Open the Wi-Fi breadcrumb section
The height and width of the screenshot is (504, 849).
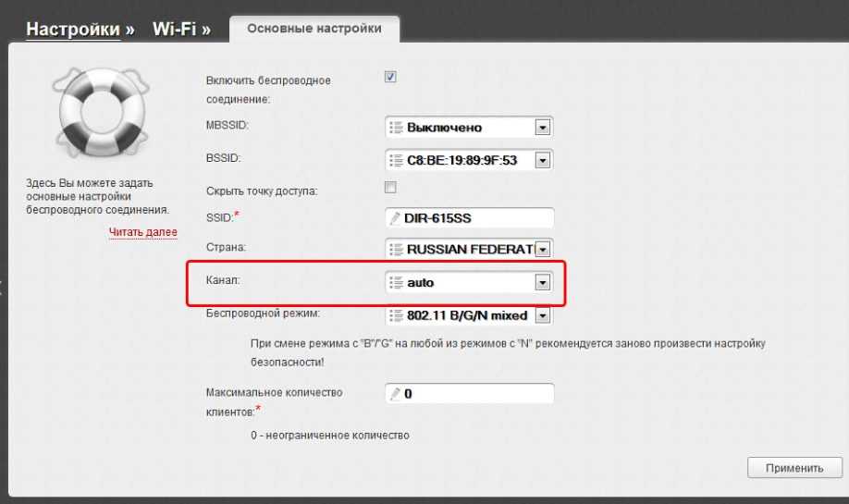174,30
